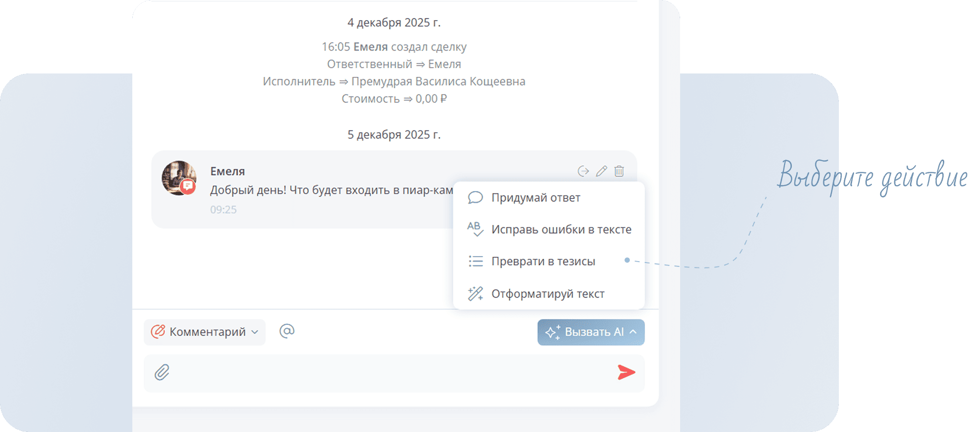Click sparkle icon on Вызвать AI button
This screenshot has width=980, height=432.
(x=552, y=332)
